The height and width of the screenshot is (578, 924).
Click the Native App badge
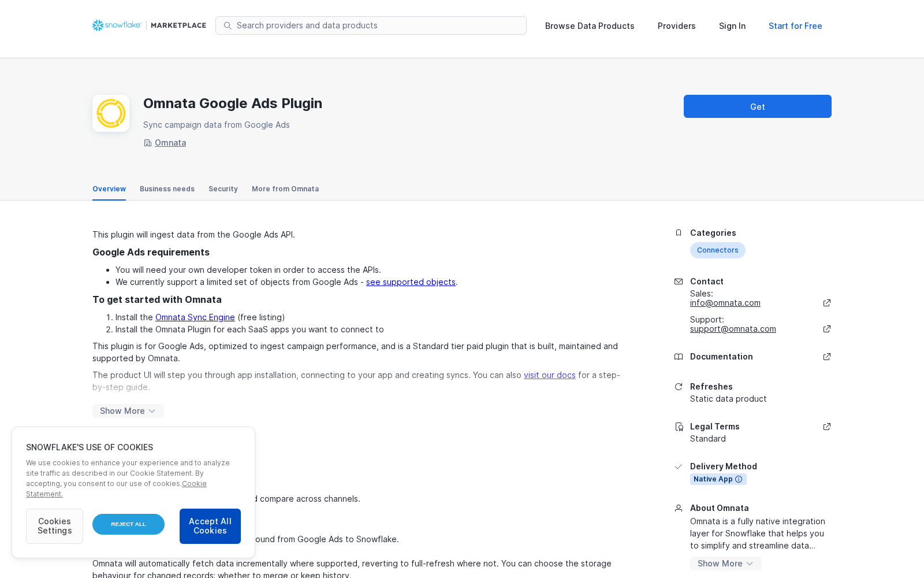[718, 479]
